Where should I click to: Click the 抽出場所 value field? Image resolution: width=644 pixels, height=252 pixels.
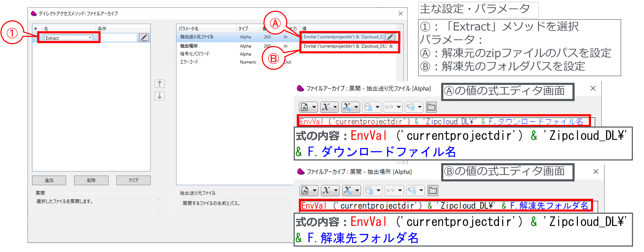click(x=349, y=46)
